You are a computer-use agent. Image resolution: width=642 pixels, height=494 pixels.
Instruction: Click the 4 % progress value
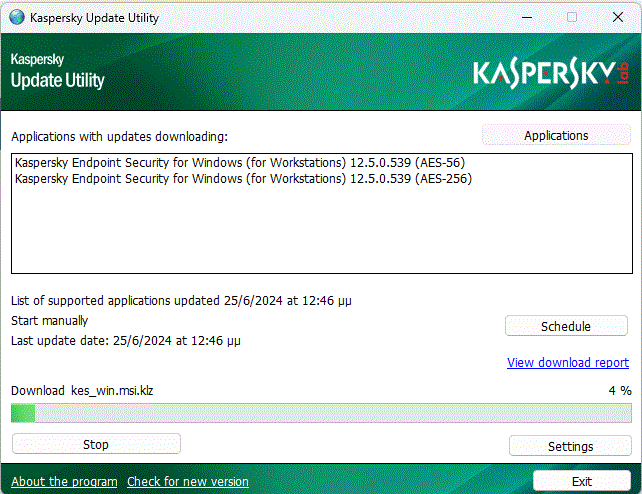(x=620, y=390)
